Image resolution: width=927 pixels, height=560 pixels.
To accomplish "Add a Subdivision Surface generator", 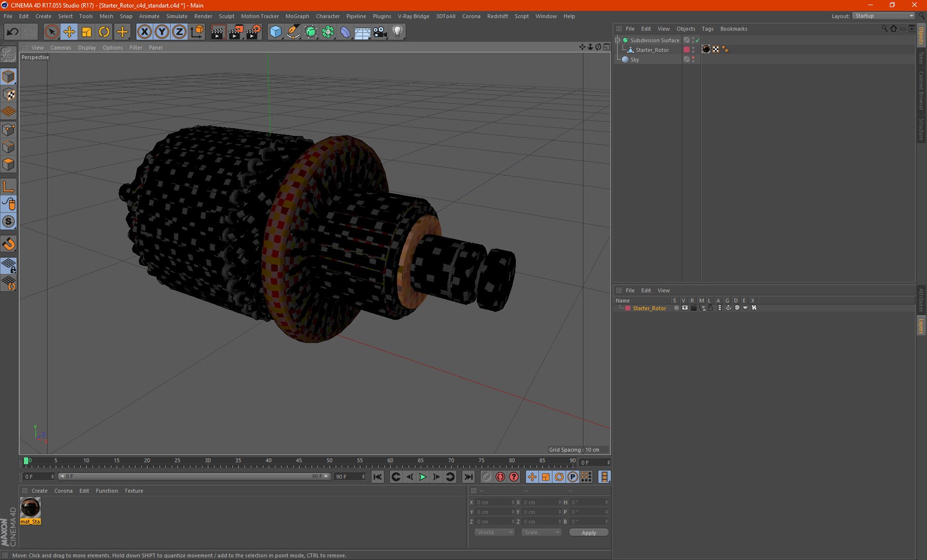I will (x=311, y=32).
